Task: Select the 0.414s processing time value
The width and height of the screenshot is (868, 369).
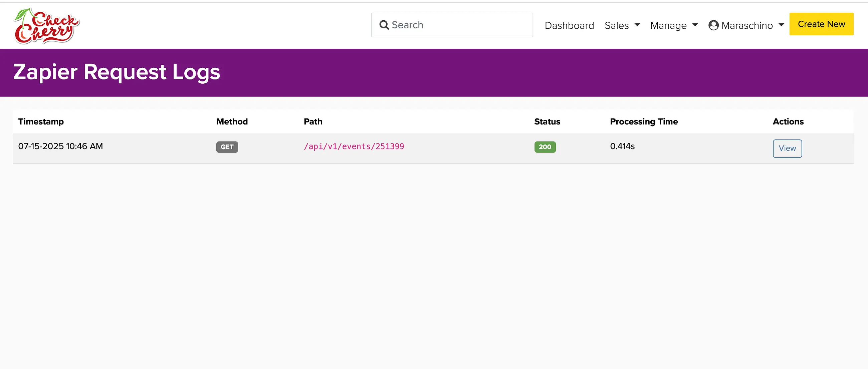Action: (x=622, y=146)
